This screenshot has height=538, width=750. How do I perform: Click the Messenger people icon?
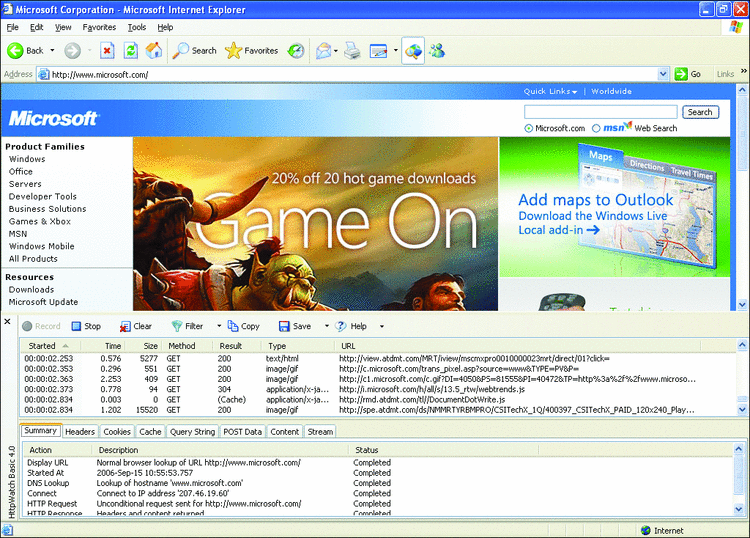tap(437, 51)
